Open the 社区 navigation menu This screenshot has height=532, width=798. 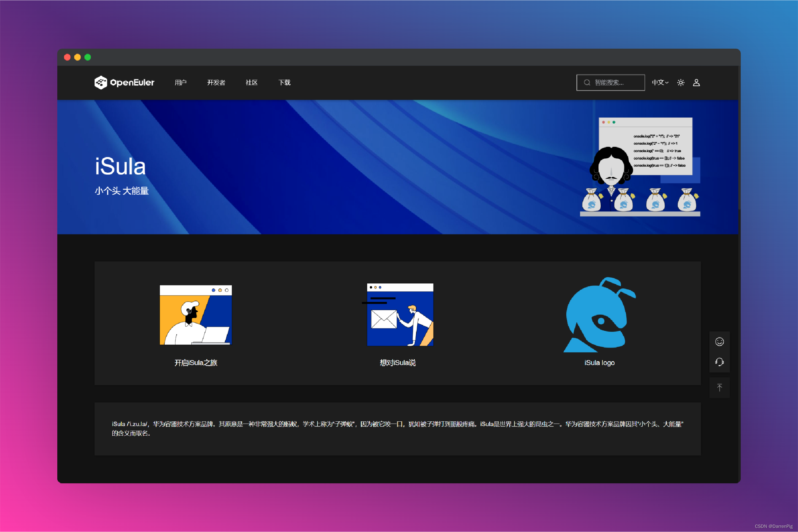coord(252,82)
